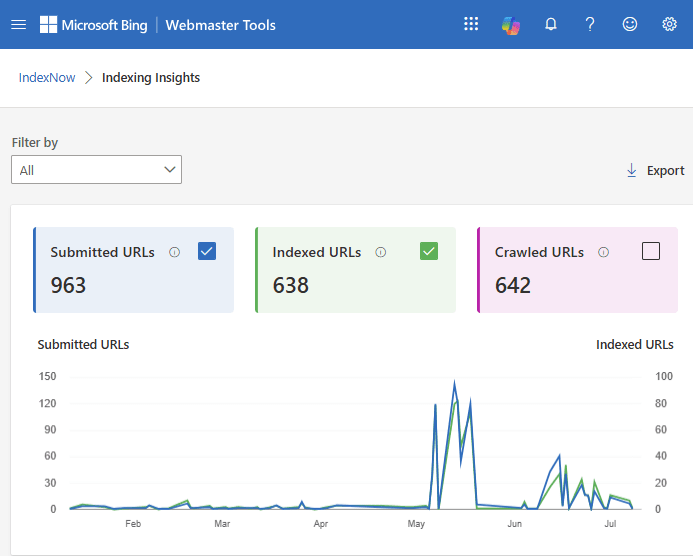This screenshot has height=556, width=693.
Task: Click the Indexed URLs card title
Action: (317, 252)
